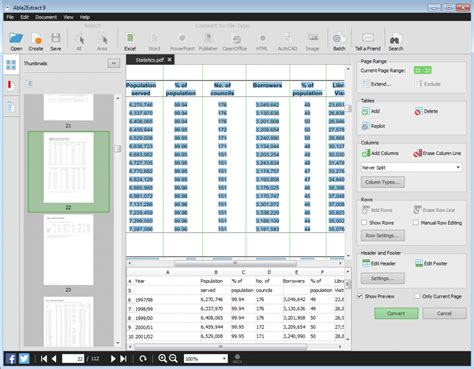Uncheck the Show Preview checkbox
Viewport: 474px width, 369px height.
[x=360, y=296]
